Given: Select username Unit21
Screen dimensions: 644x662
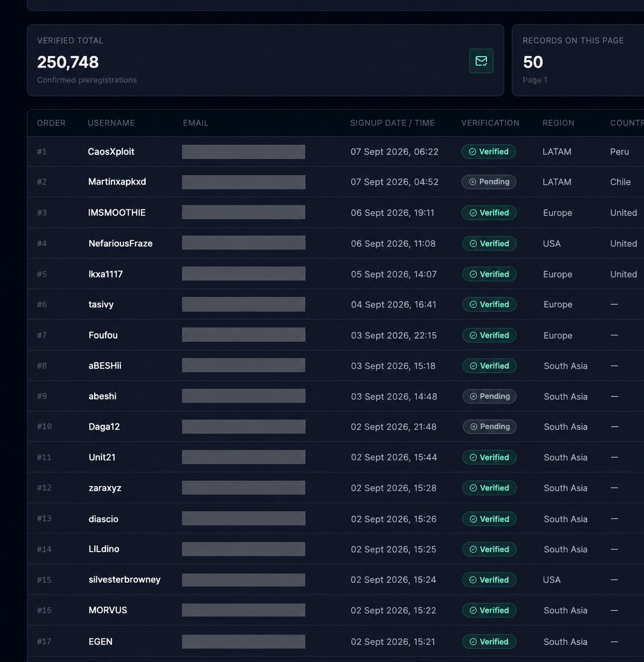Looking at the screenshot, I should tap(102, 457).
